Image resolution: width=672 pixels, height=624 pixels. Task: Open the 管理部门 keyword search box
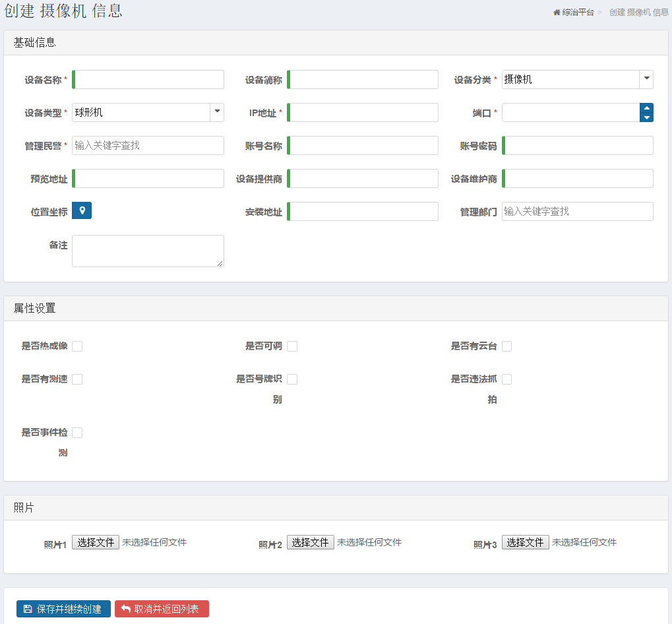577,211
